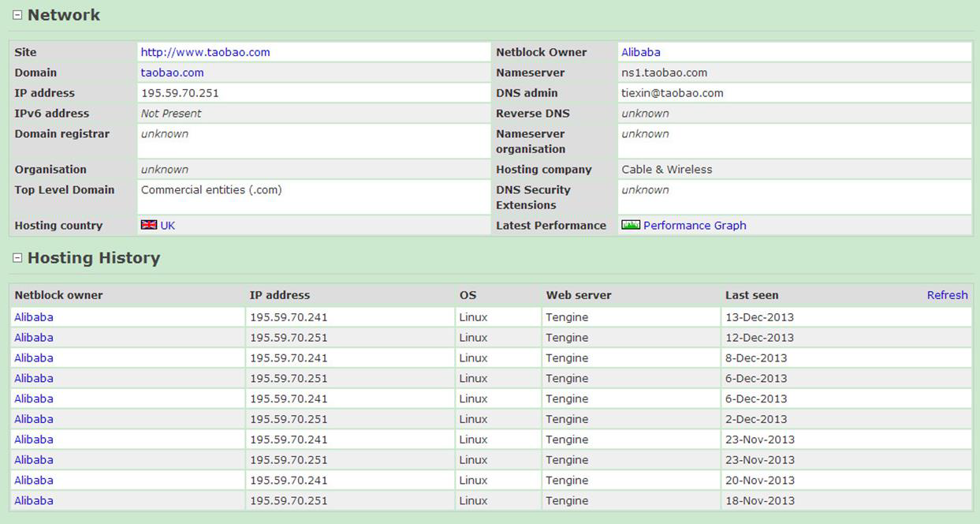This screenshot has width=980, height=524.
Task: Click the Reverse DNS label
Action: [533, 114]
